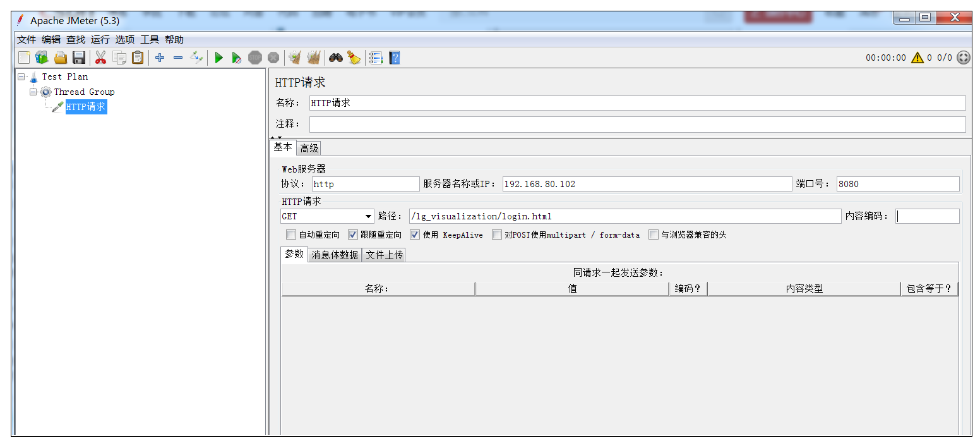Click the Toggle enable/disable icon
Image resolution: width=980 pixels, height=445 pixels.
click(196, 58)
